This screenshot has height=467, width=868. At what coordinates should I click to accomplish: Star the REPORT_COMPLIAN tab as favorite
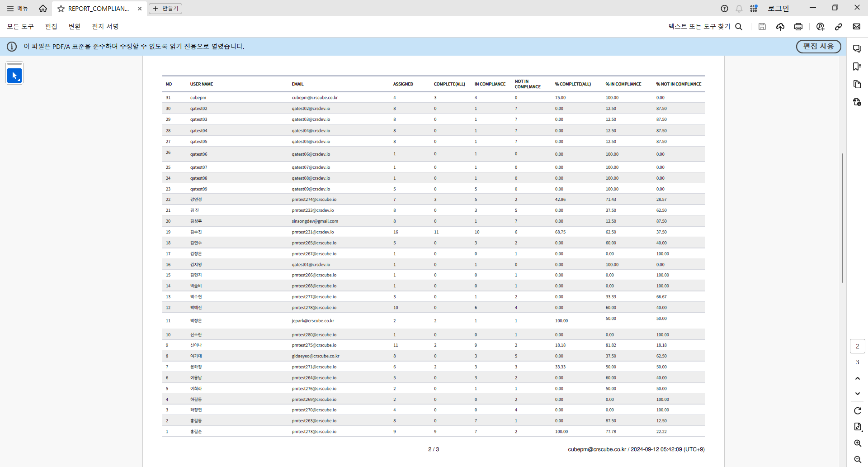pyautogui.click(x=61, y=9)
